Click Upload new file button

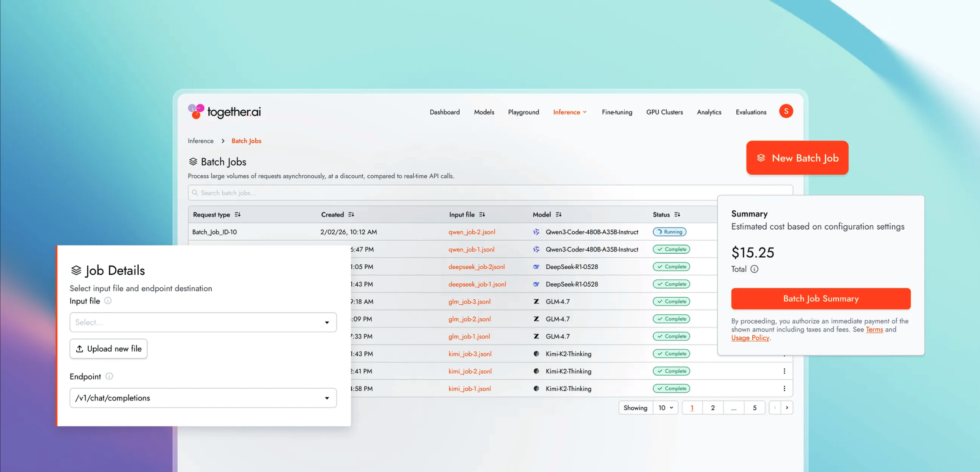[x=108, y=349]
